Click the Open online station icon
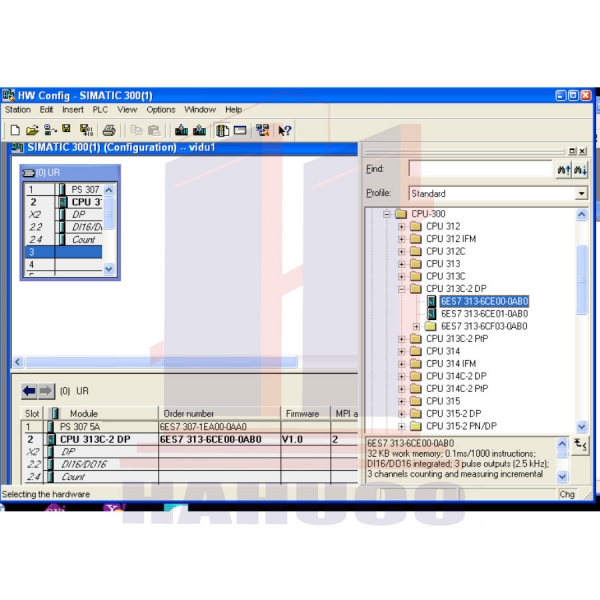The image size is (600, 600). pos(50,130)
